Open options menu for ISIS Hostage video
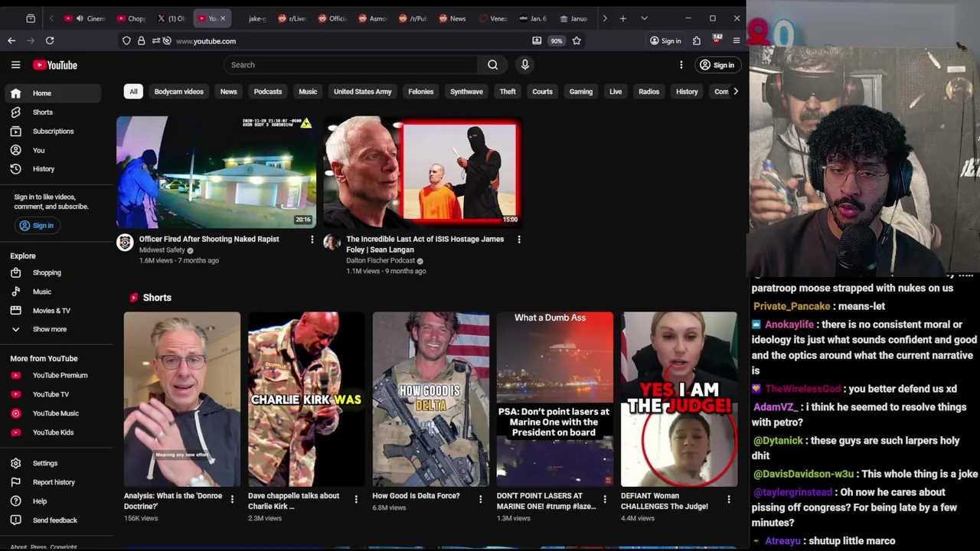 click(519, 240)
